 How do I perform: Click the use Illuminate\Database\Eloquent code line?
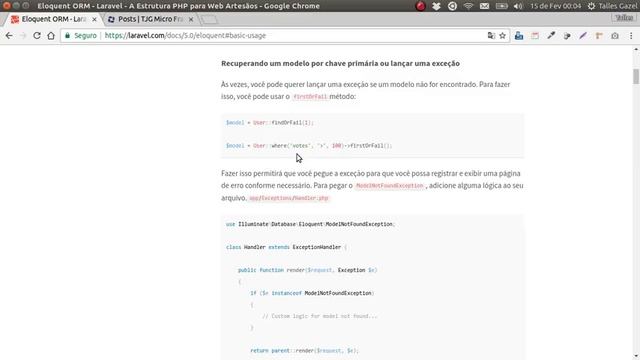[310, 224]
